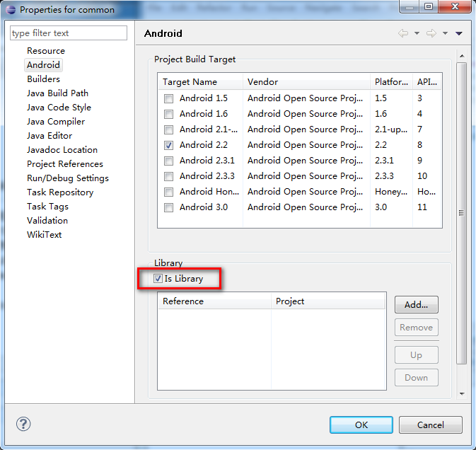Open the Task Repository page
The image size is (476, 450).
pos(60,192)
